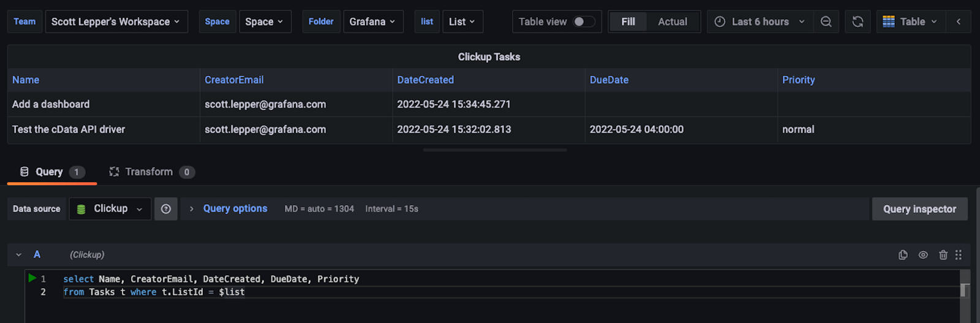Delete query A with the trash icon
Screen dimensions: 980x323
click(943, 255)
